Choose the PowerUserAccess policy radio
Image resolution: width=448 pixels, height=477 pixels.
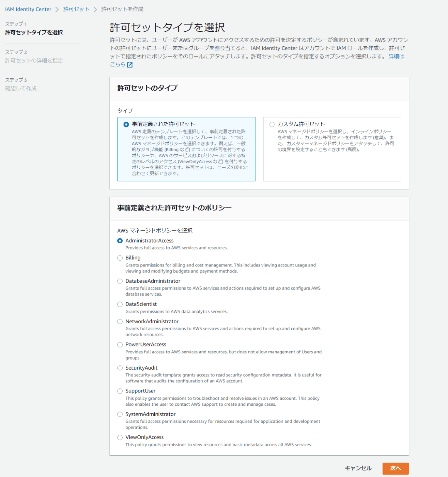[120, 345]
